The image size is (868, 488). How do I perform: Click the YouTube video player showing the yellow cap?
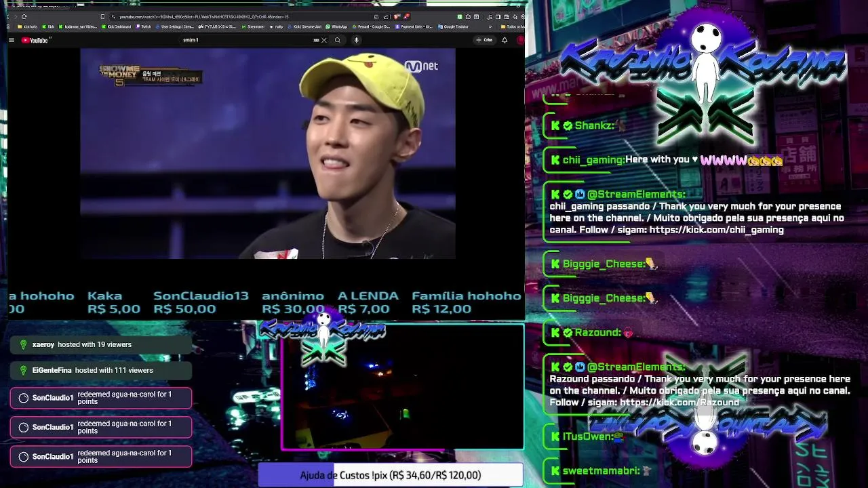click(268, 153)
